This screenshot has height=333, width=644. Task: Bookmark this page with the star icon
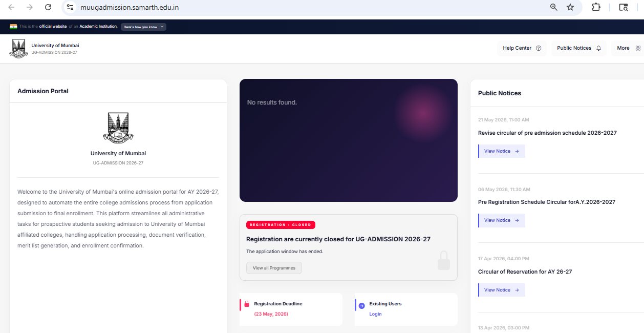570,7
